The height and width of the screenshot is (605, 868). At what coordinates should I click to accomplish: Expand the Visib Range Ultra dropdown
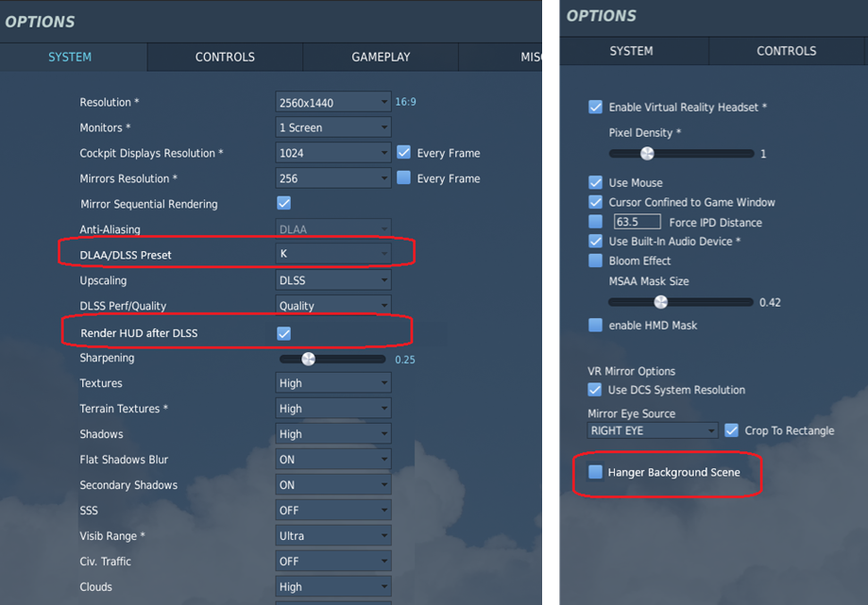point(333,536)
